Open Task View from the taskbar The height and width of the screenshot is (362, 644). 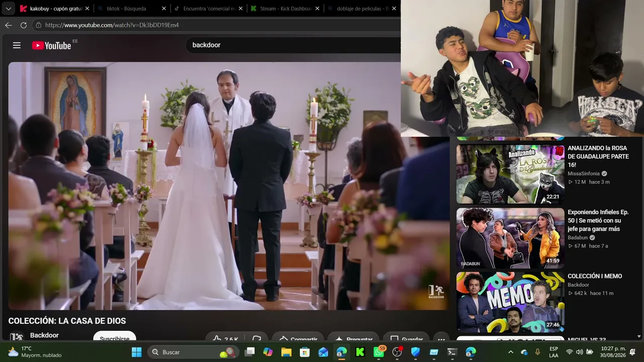(250, 352)
